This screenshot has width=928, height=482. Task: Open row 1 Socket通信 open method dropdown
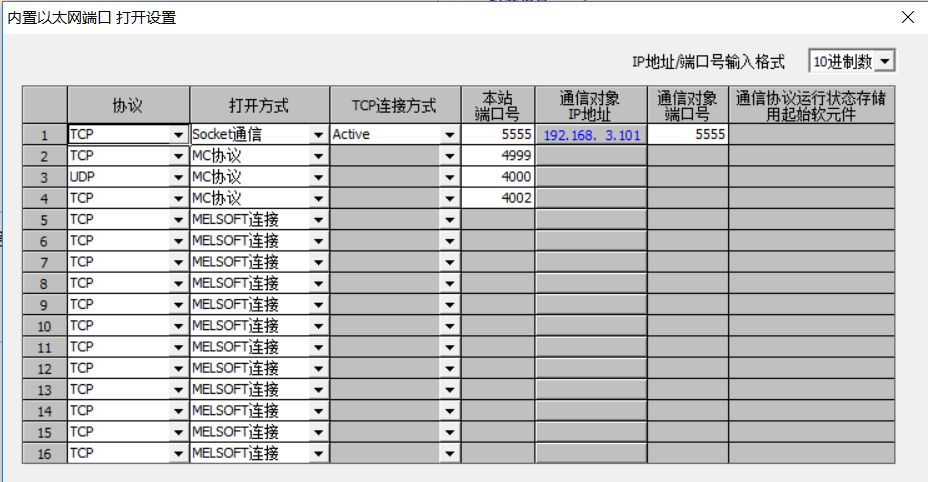pyautogui.click(x=318, y=134)
